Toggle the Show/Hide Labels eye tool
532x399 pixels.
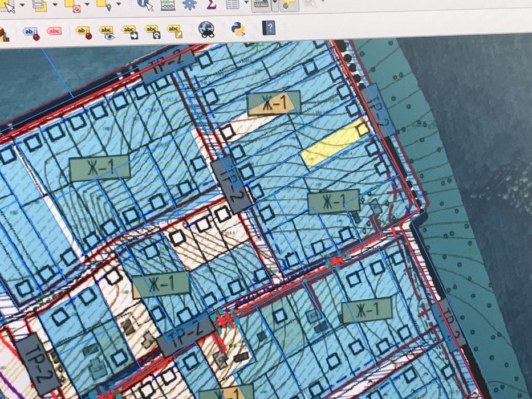pyautogui.click(x=107, y=33)
